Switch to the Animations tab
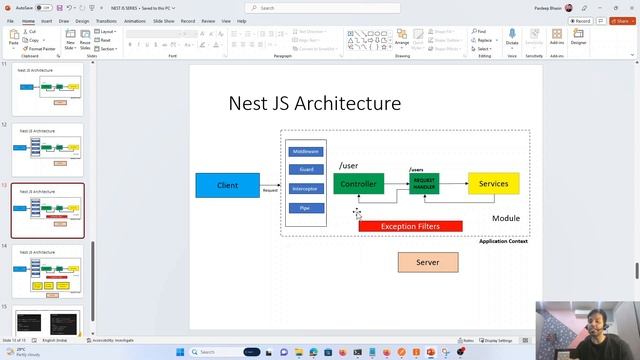Viewport: 640px width, 360px height. 135,21
